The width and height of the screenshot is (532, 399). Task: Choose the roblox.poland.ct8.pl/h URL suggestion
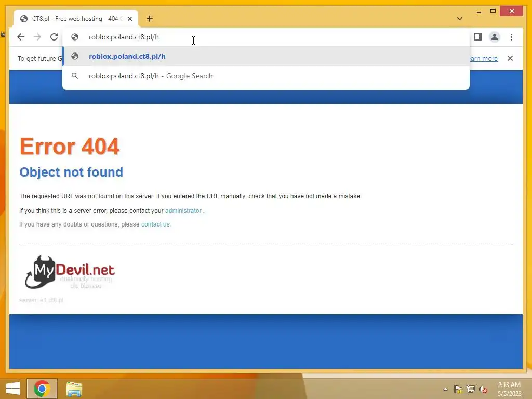coord(266,56)
